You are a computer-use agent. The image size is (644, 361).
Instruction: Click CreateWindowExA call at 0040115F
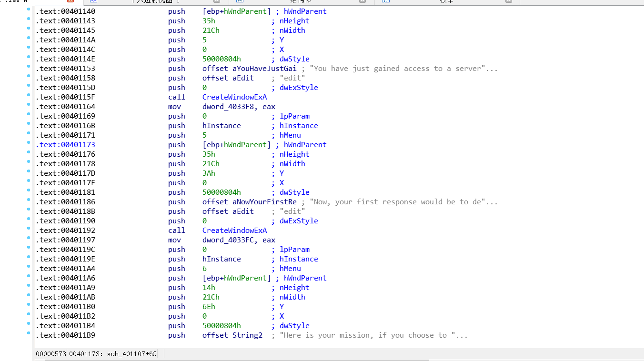(234, 97)
